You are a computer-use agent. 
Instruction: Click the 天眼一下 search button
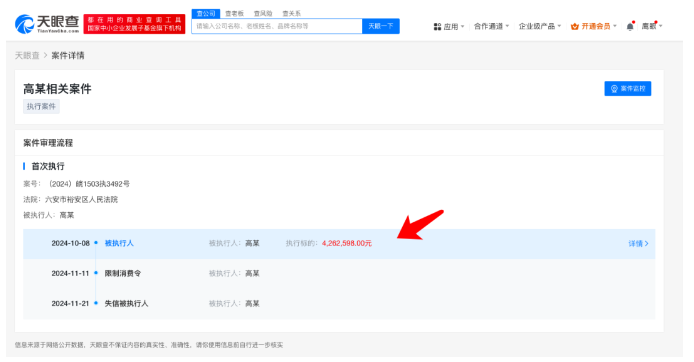coord(381,26)
